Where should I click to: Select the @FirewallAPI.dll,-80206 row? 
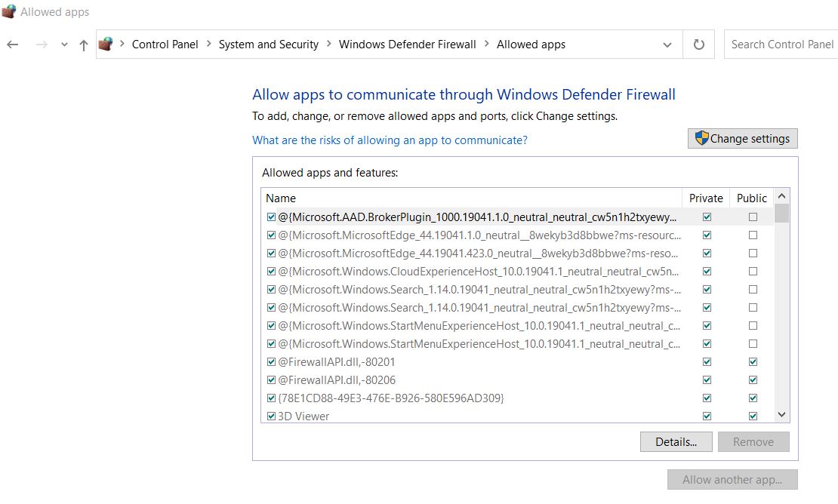(x=517, y=380)
